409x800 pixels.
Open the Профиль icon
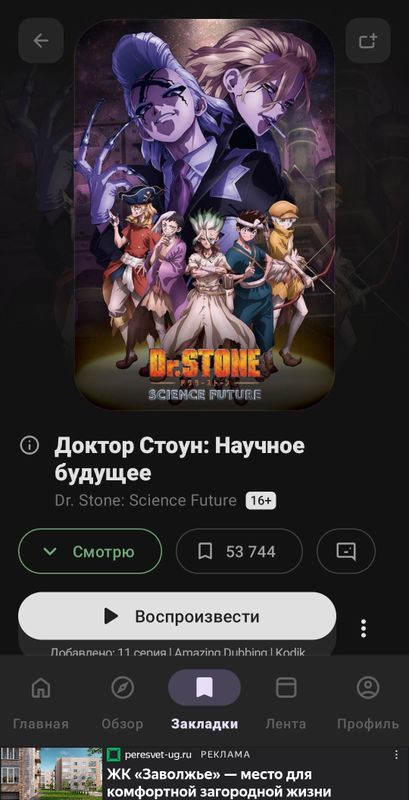tap(368, 688)
